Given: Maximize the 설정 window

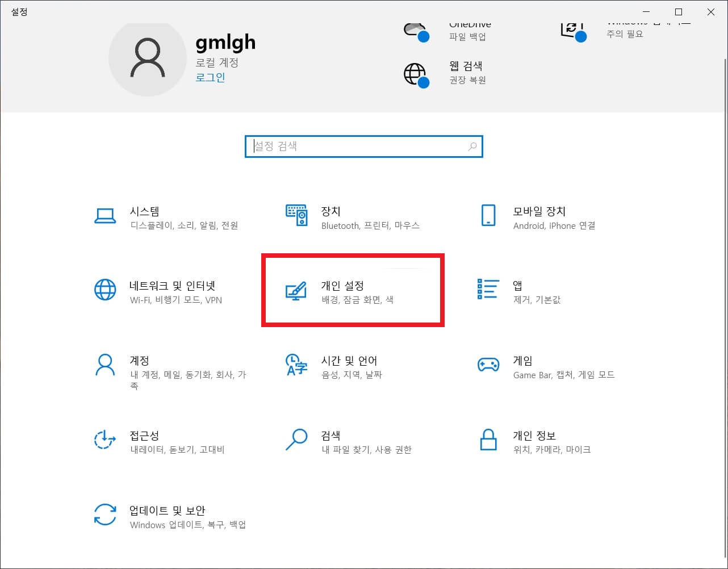Looking at the screenshot, I should (678, 11).
